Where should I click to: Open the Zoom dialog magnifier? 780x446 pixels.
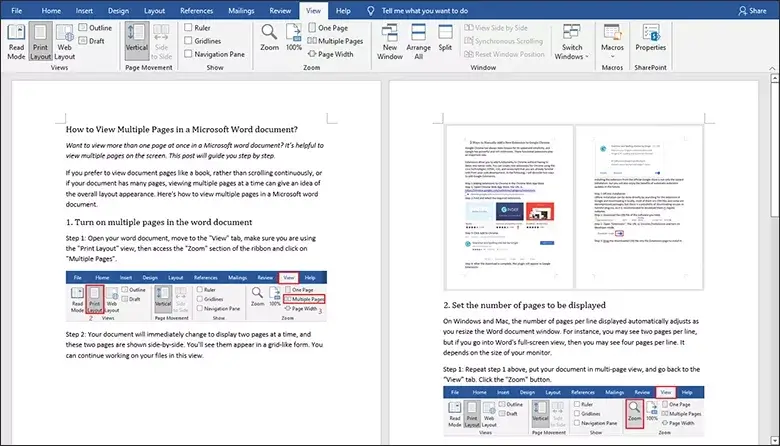click(x=269, y=38)
